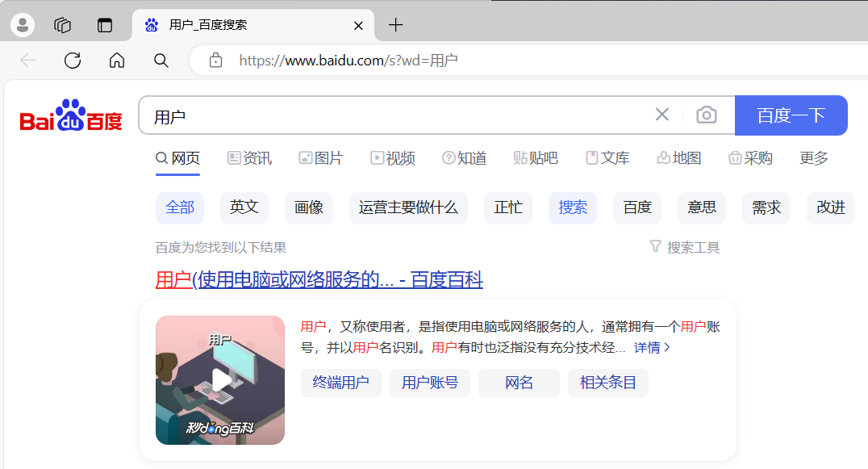Viewport: 868px width, 469px height.
Task: Select the 英文 filter chip
Action: pyautogui.click(x=244, y=207)
